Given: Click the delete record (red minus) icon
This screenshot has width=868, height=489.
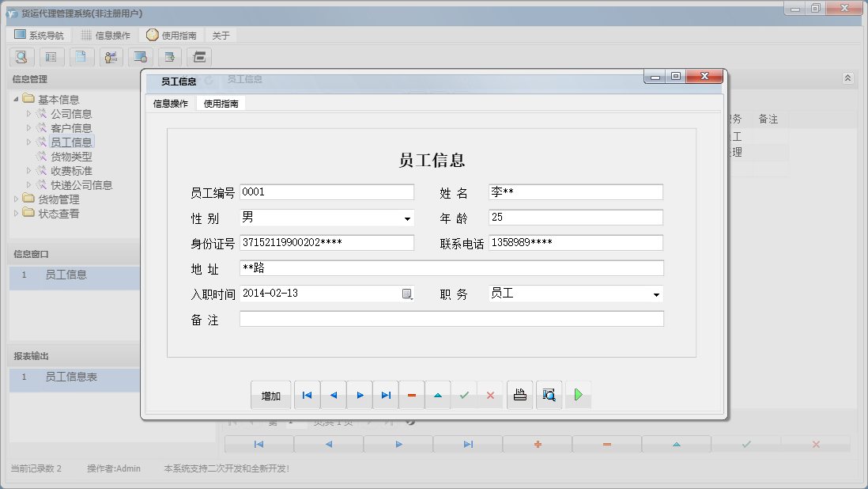Looking at the screenshot, I should 412,394.
